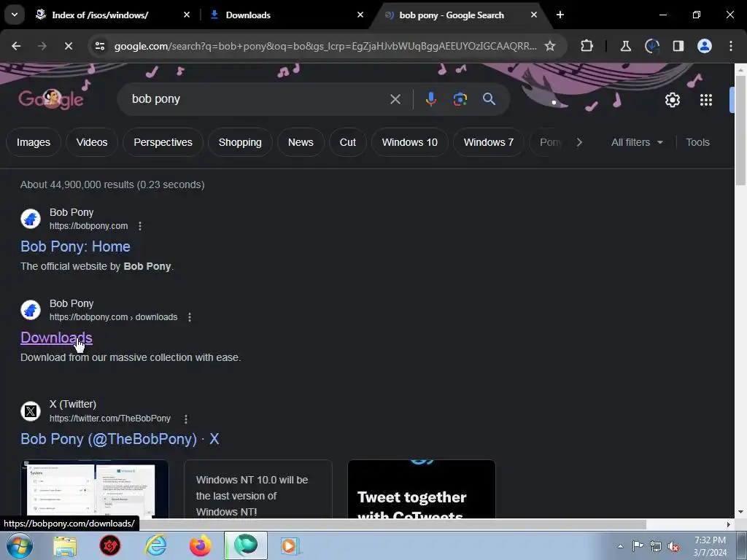Viewport: 747px width, 560px height.
Task: Open the Chrome profile avatar
Action: [x=704, y=46]
